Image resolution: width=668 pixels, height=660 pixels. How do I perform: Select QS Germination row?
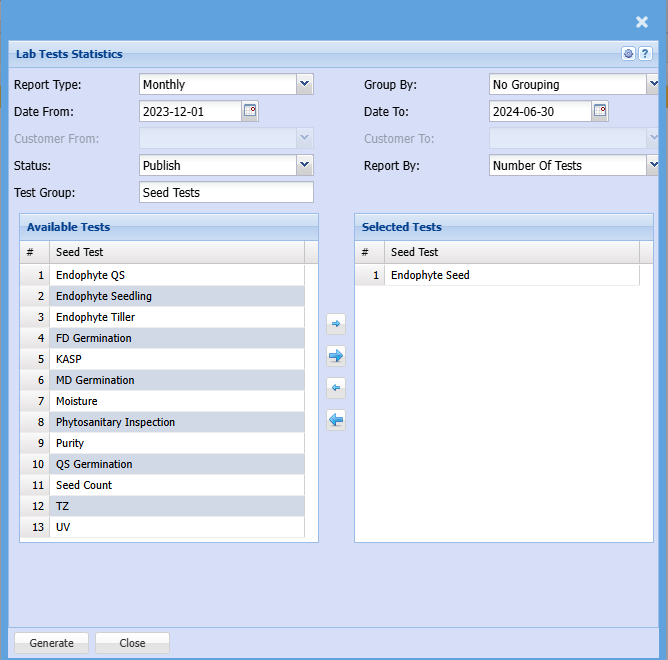click(x=162, y=464)
